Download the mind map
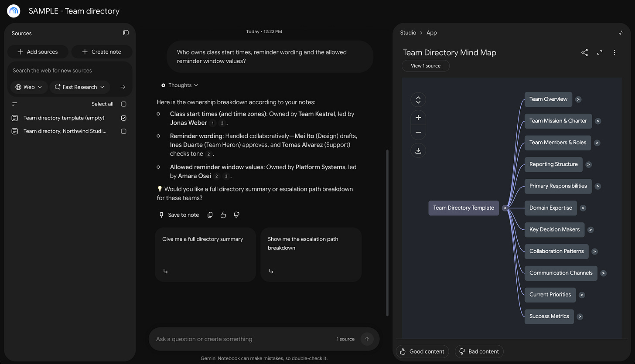 (418, 150)
